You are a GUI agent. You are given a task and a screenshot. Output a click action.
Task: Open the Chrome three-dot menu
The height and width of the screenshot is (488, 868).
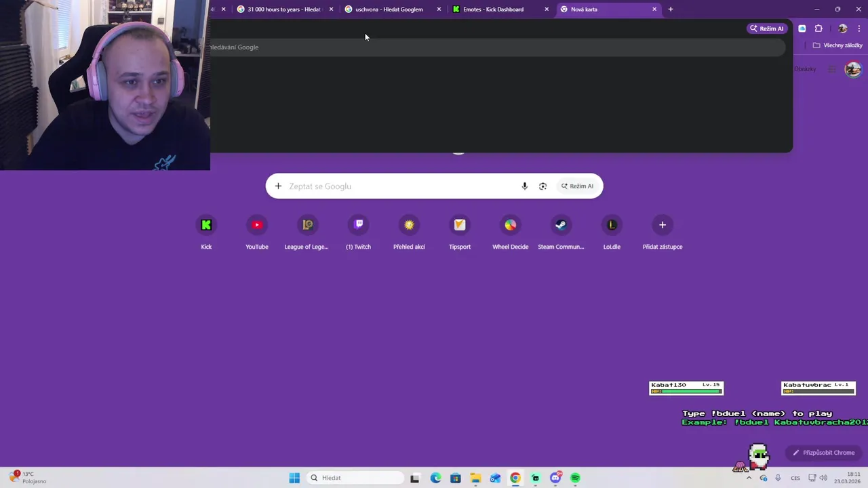[859, 28]
